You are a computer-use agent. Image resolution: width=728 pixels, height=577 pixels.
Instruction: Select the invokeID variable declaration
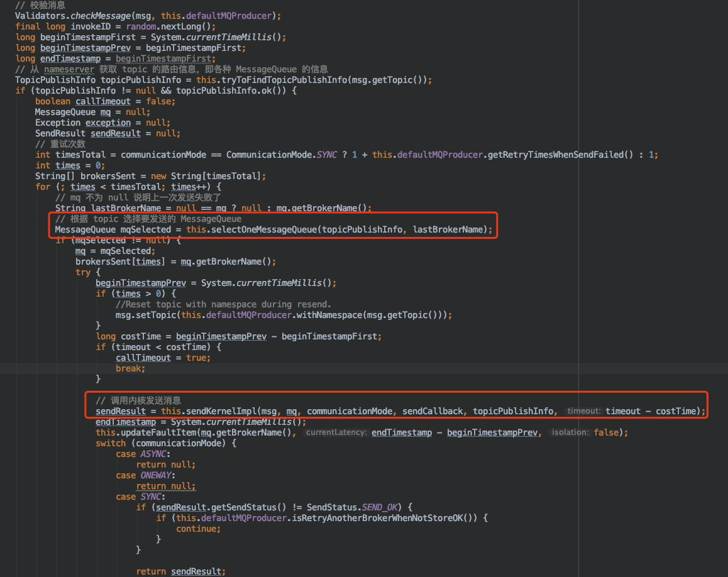point(115,26)
